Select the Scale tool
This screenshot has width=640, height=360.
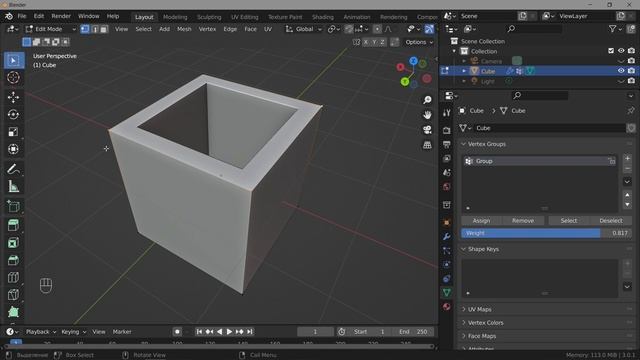(13, 132)
